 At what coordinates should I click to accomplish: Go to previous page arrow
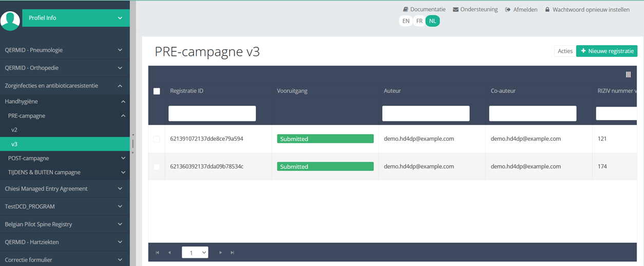(169, 253)
